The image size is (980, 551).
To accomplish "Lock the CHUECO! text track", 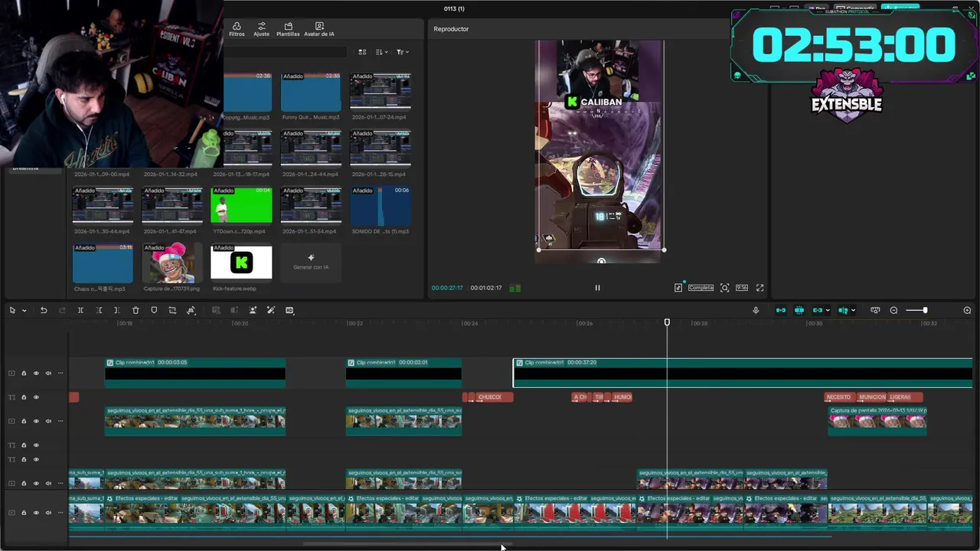I will (24, 397).
